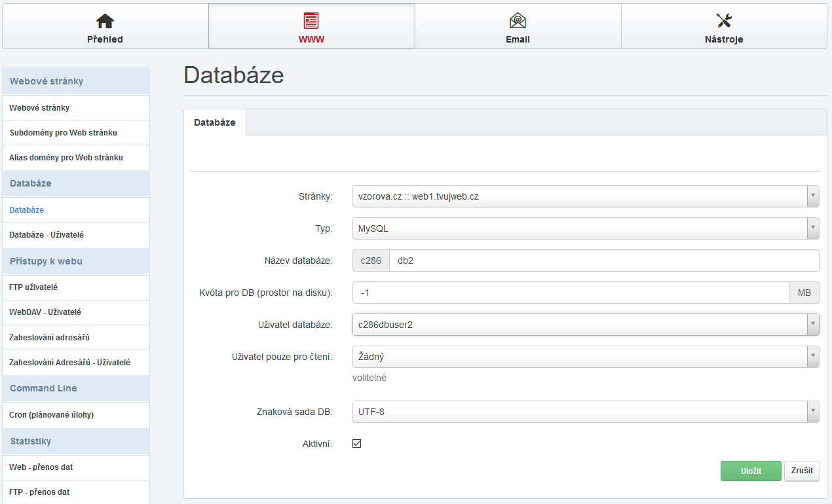
Task: Click the Přehled home icon
Action: (105, 20)
